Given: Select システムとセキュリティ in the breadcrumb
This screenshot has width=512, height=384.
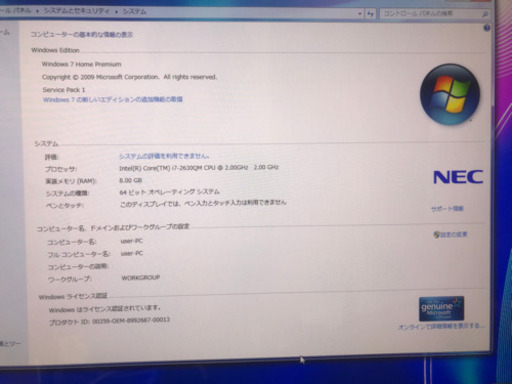Looking at the screenshot, I should coord(77,11).
